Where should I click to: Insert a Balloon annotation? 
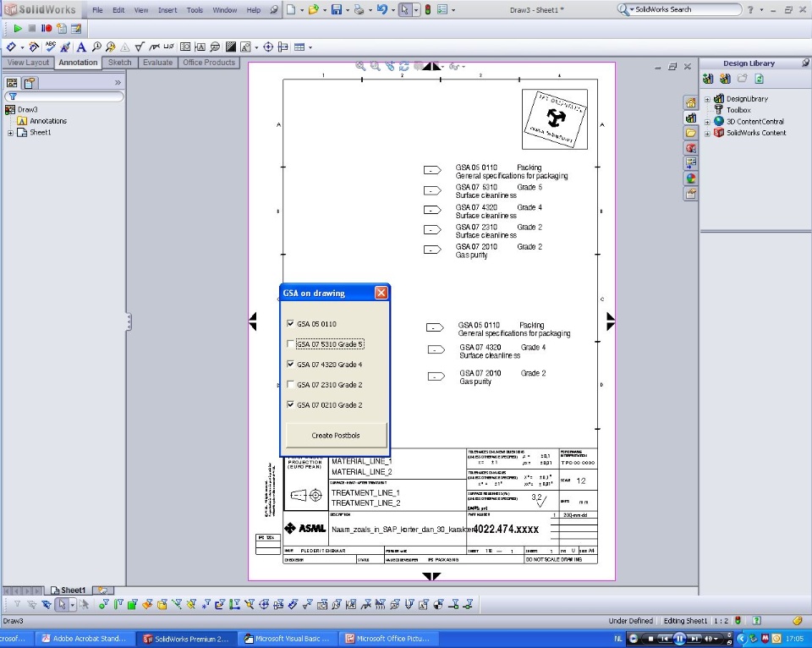[96, 47]
